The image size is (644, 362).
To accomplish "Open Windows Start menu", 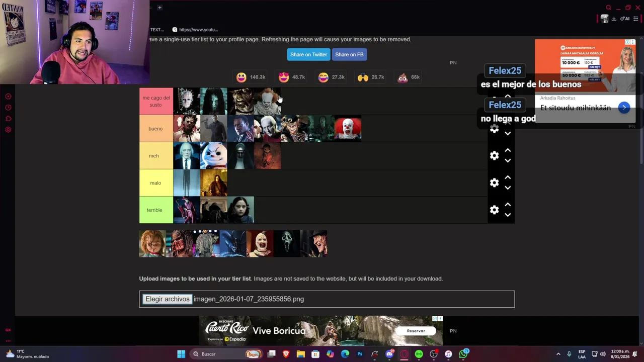I will pos(181,354).
